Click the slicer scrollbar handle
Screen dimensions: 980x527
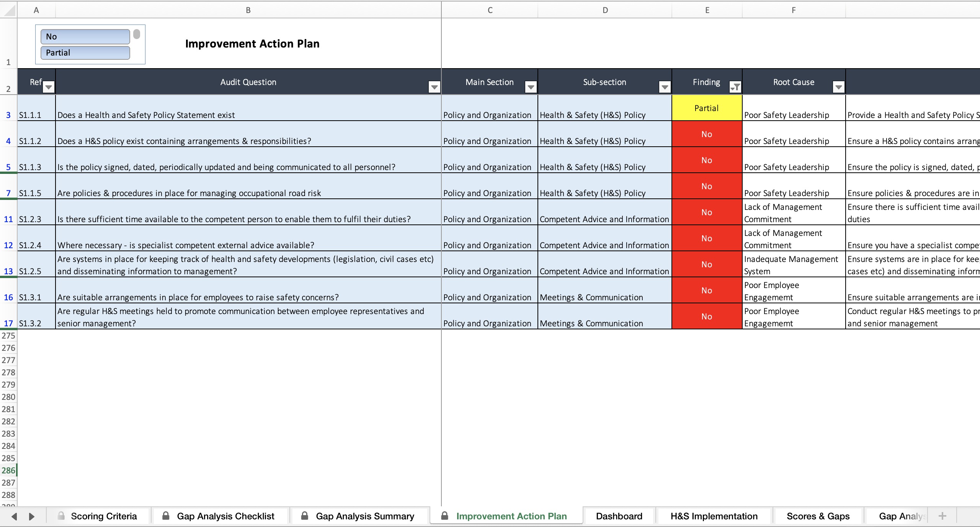point(137,34)
